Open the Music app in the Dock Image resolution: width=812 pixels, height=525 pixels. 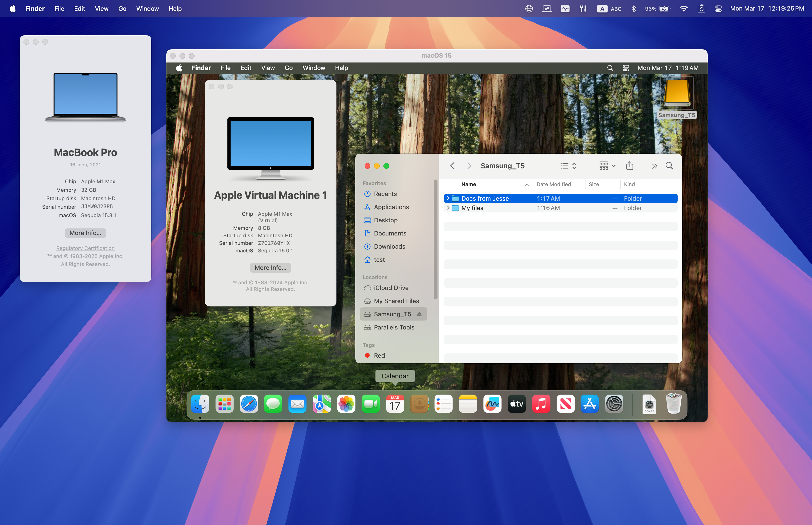coord(541,404)
